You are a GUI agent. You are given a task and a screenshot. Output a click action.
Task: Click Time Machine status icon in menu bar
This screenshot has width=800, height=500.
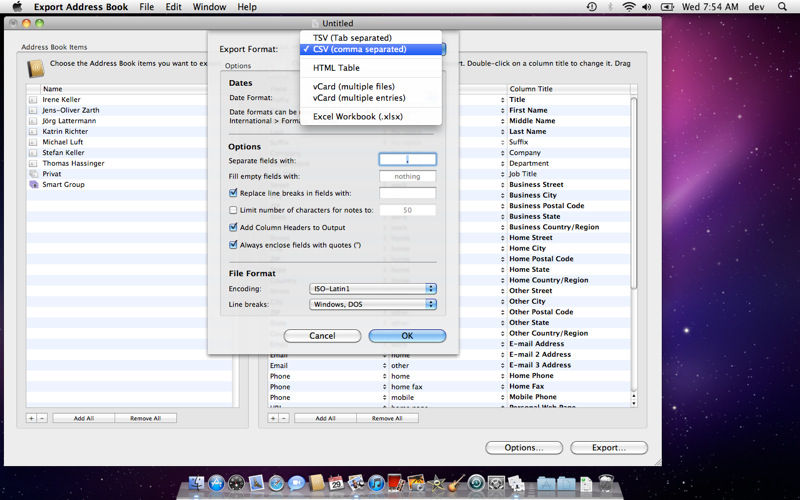(592, 7)
